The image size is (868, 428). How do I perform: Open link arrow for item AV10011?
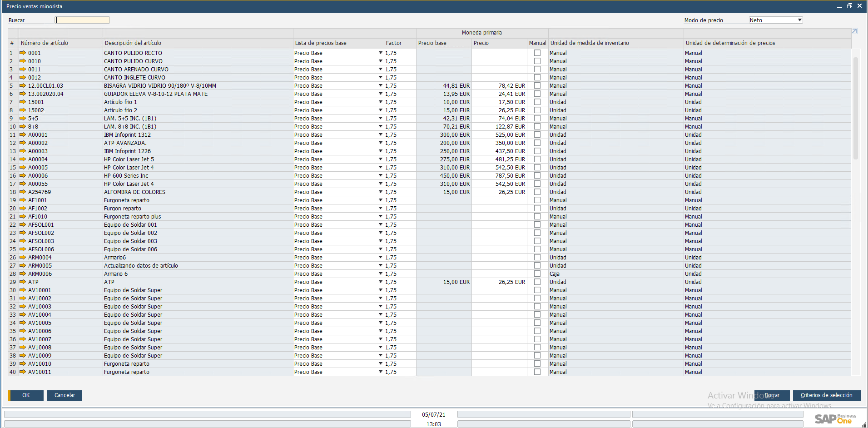[23, 372]
